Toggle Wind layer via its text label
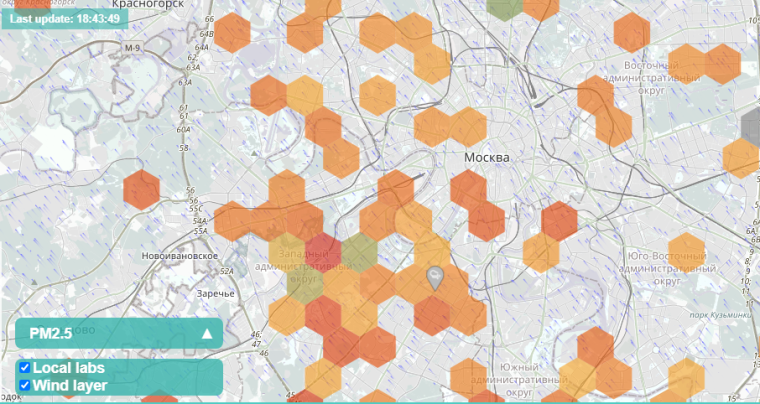This screenshot has width=760, height=404. tap(69, 384)
